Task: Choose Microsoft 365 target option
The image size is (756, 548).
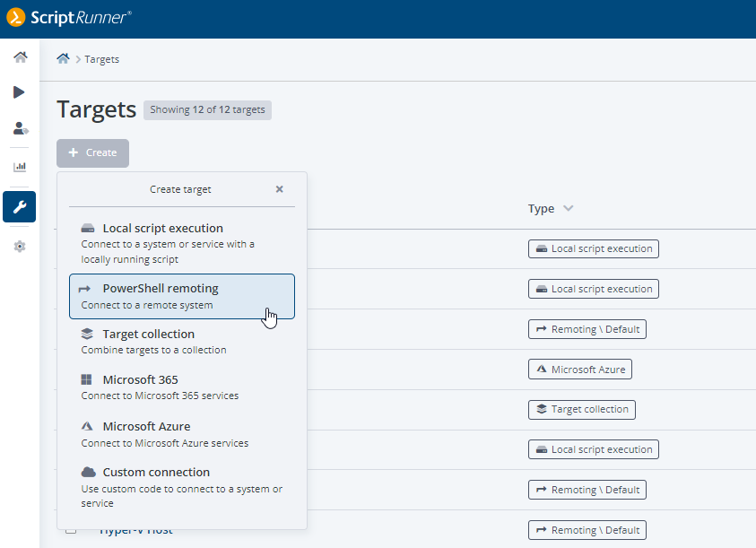Action: pos(182,387)
